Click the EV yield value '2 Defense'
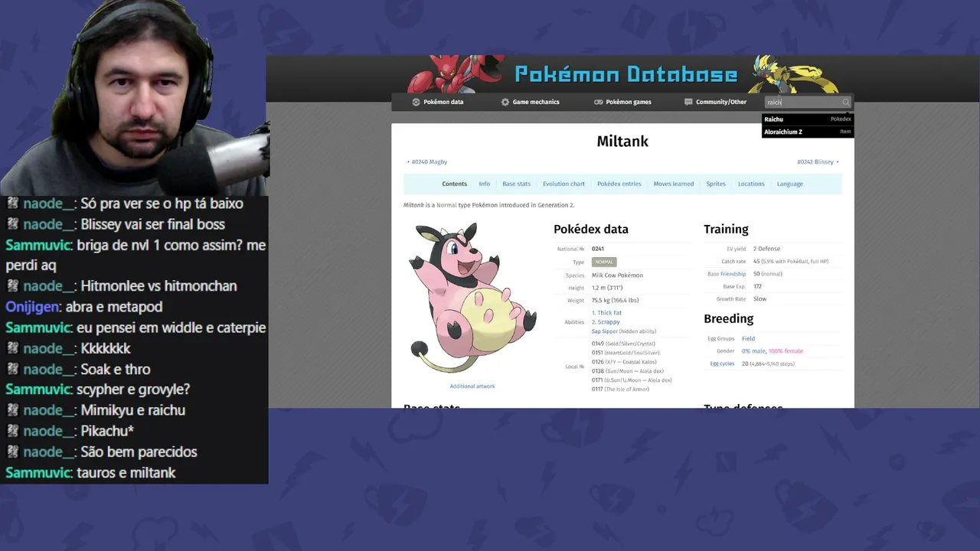This screenshot has height=551, width=980. 766,249
